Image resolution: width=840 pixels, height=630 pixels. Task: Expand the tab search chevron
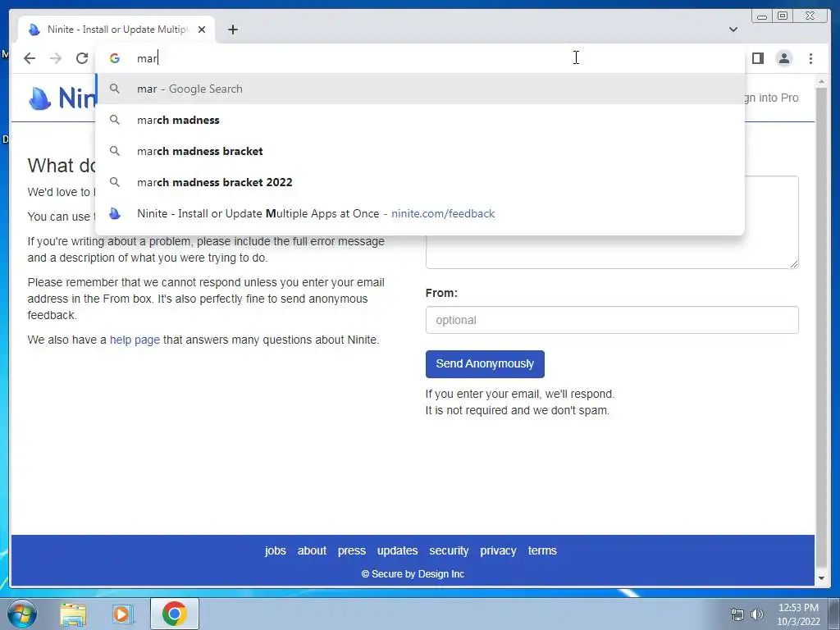tap(733, 30)
